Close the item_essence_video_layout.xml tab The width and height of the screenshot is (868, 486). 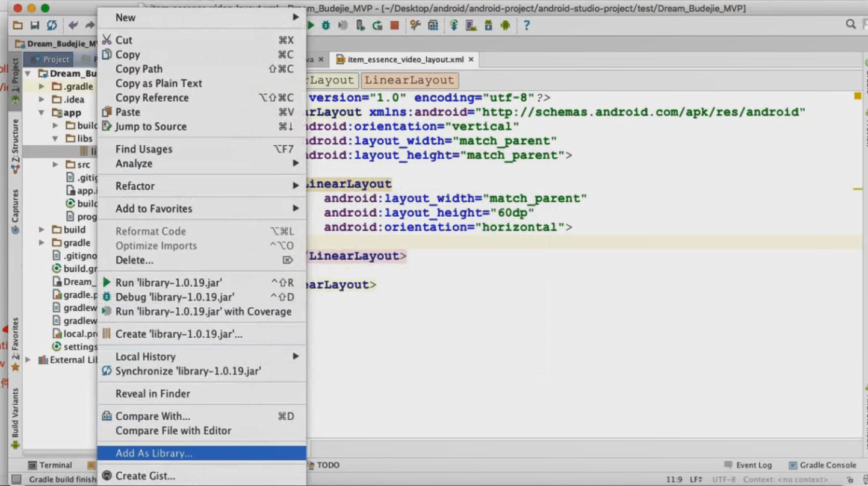tap(471, 60)
